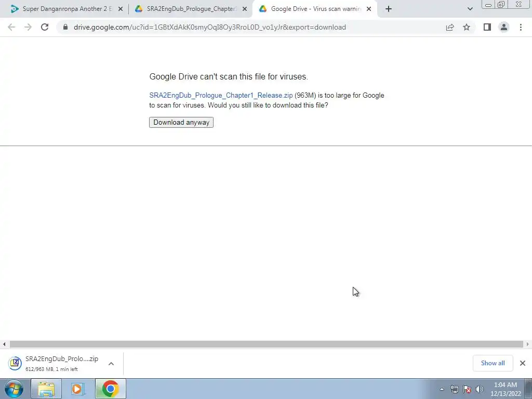
Task: Click the horizontal scrollbar thumb
Action: (267, 344)
